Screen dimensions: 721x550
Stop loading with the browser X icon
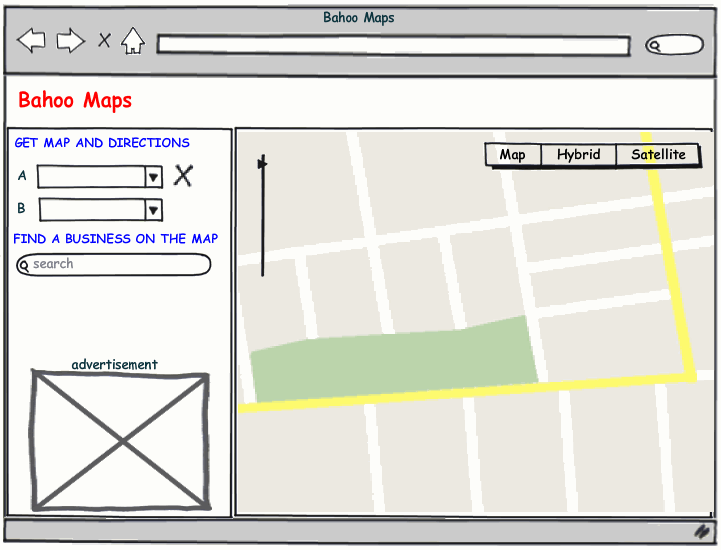(104, 40)
